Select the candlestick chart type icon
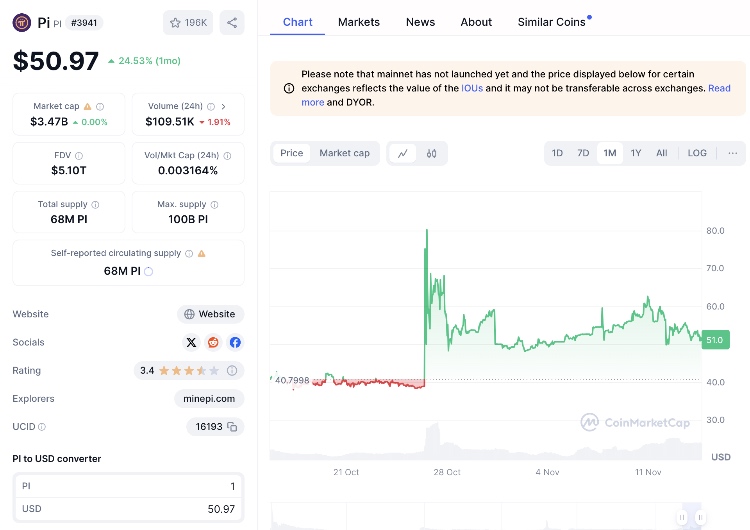750x530 pixels. pyautogui.click(x=431, y=154)
